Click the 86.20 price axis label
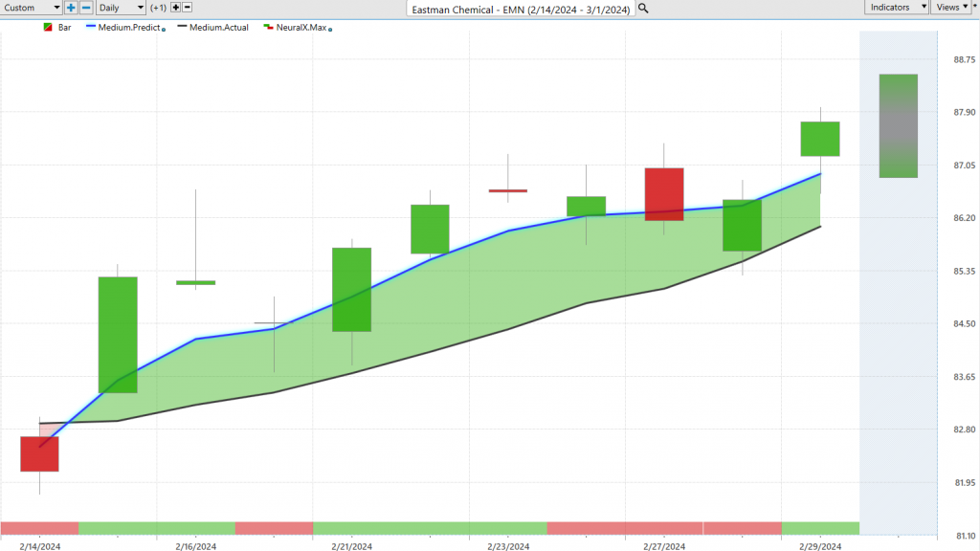This screenshot has width=980, height=551. coord(964,217)
